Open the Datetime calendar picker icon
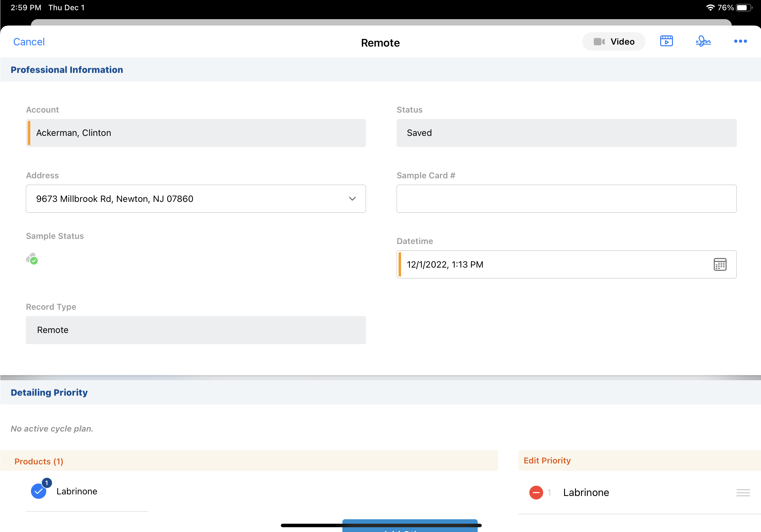The image size is (761, 532). click(720, 265)
